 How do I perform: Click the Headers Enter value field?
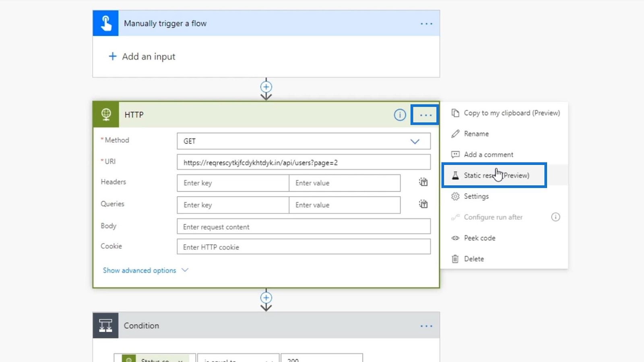pyautogui.click(x=345, y=183)
